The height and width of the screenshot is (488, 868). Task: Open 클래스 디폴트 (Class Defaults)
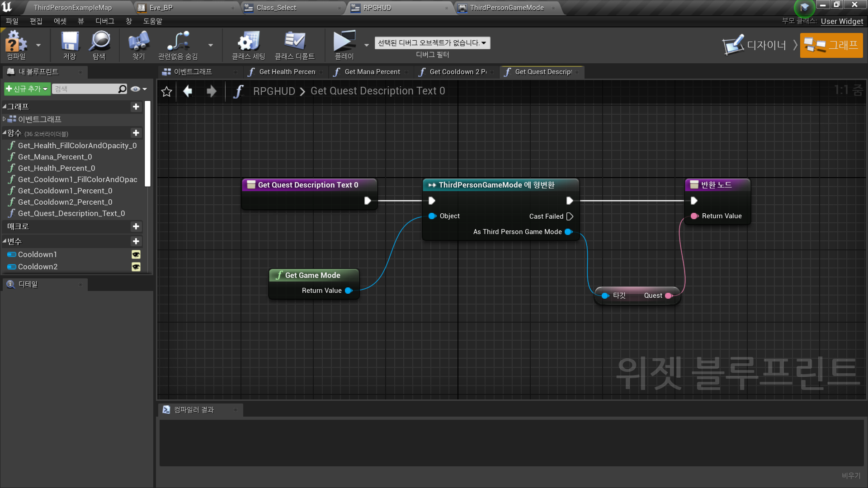(295, 44)
